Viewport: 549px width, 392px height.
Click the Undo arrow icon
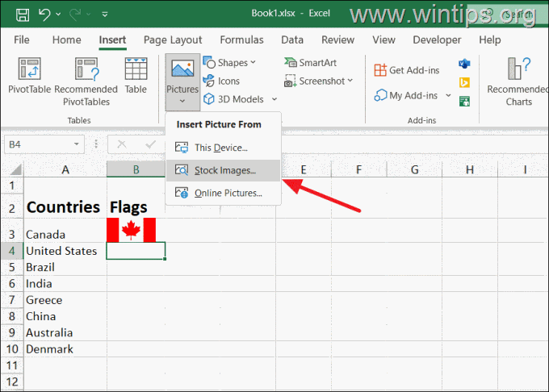(44, 15)
